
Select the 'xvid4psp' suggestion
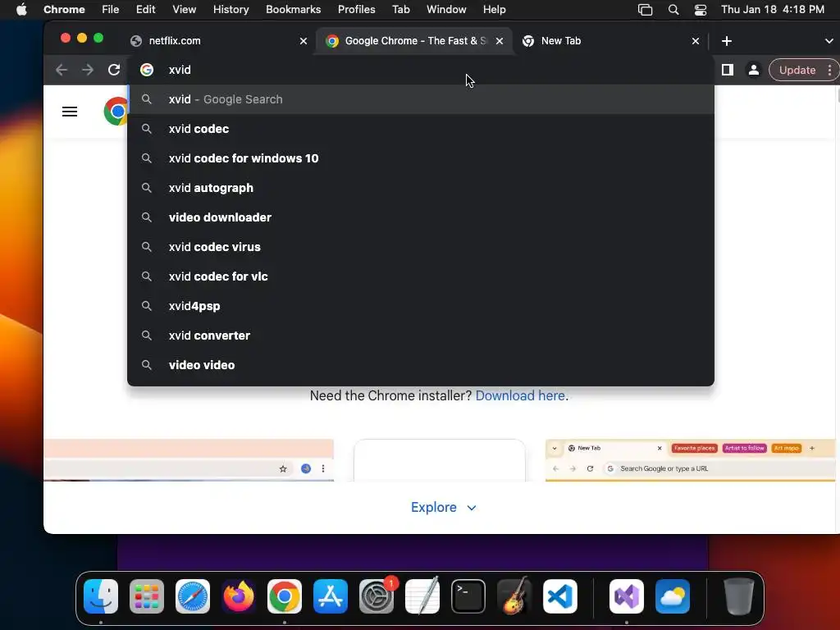421,306
